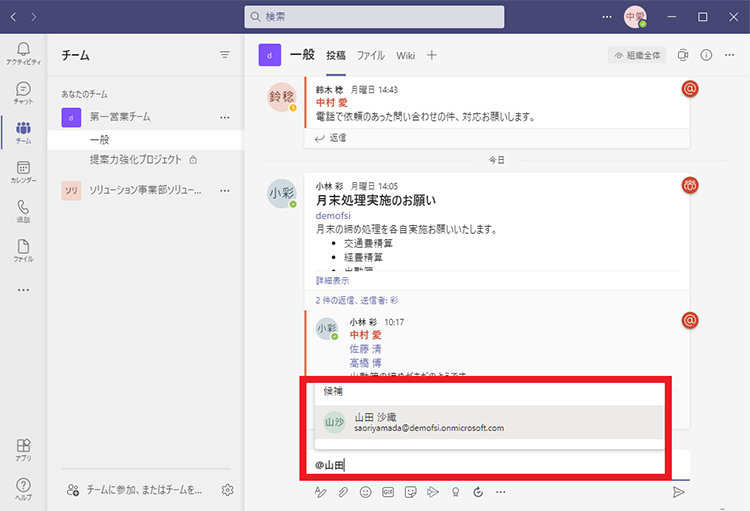This screenshot has width=750, height=511.
Task: Open more messaging extensions ellipsis
Action: click(x=500, y=492)
